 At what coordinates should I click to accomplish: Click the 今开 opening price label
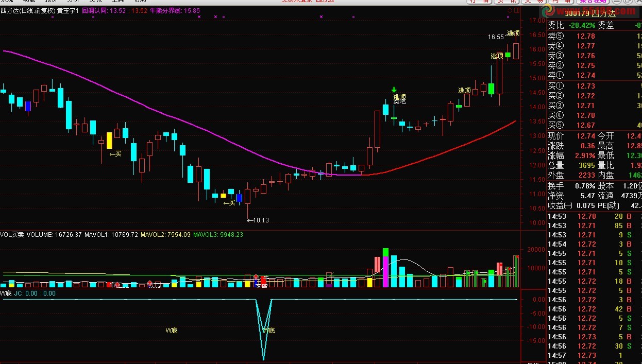point(605,136)
